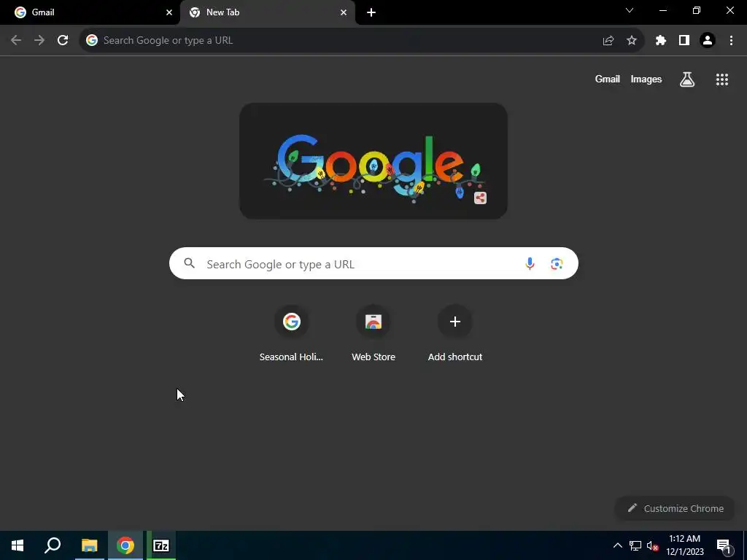747x560 pixels.
Task: Switch to the Gmail tab
Action: [90, 12]
